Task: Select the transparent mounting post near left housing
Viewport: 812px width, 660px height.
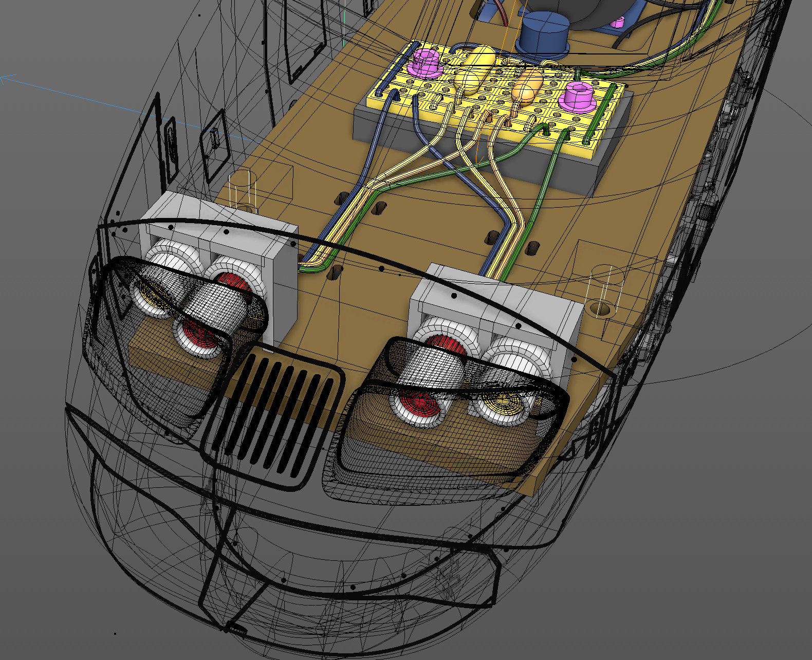Action: tap(242, 191)
